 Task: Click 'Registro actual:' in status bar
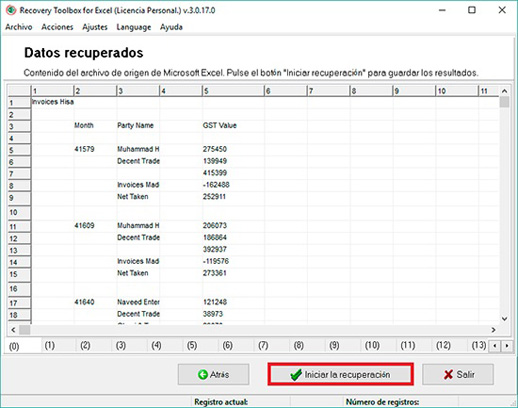point(221,402)
